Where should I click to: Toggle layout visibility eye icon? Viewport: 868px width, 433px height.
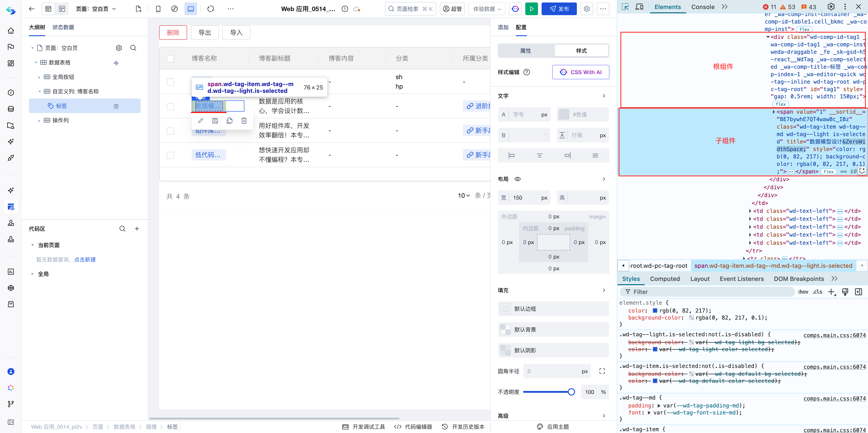tap(518, 179)
